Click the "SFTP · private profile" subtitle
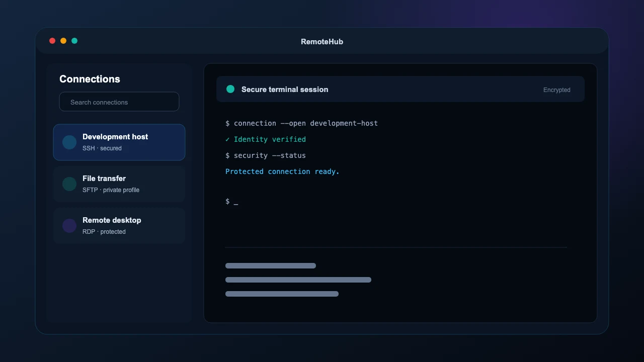The image size is (644, 362). (x=111, y=190)
